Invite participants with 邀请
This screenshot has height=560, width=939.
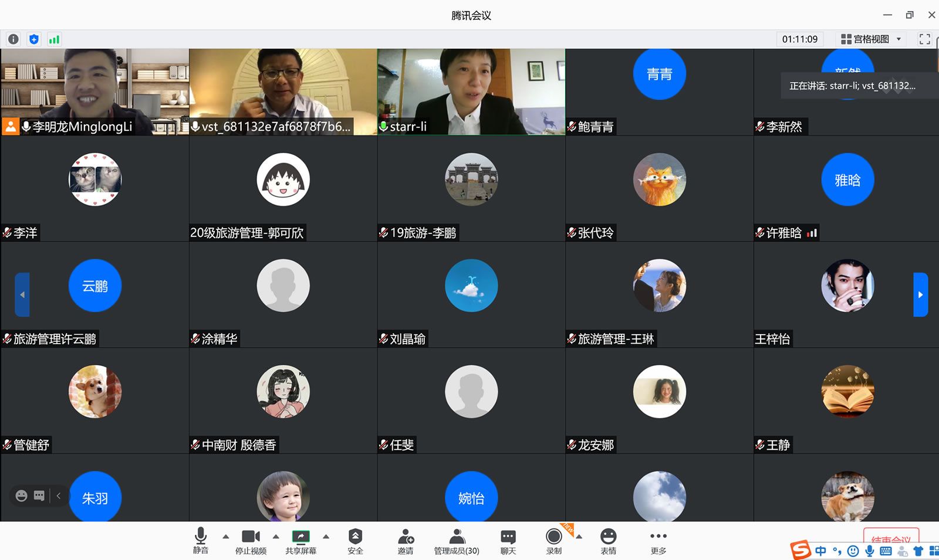406,541
